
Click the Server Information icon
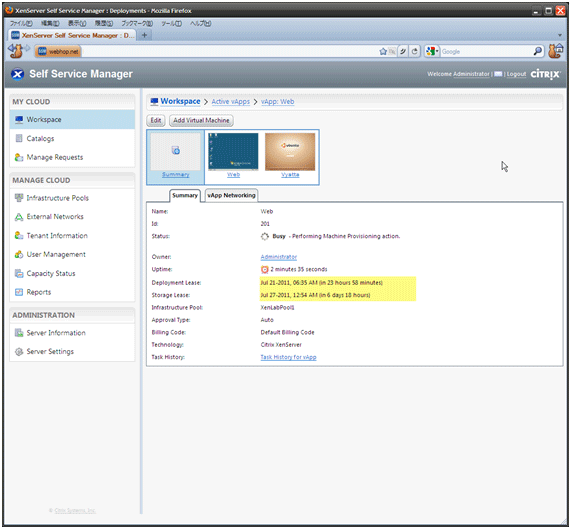(x=19, y=333)
